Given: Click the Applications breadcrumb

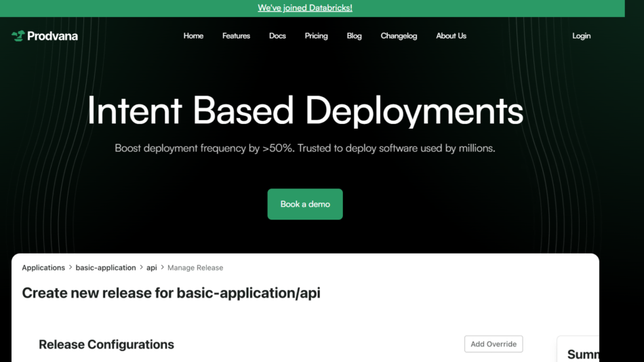Looking at the screenshot, I should pos(43,268).
